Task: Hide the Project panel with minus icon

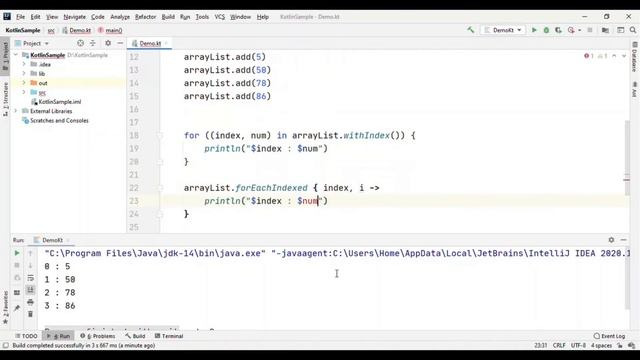Action: 120,43
